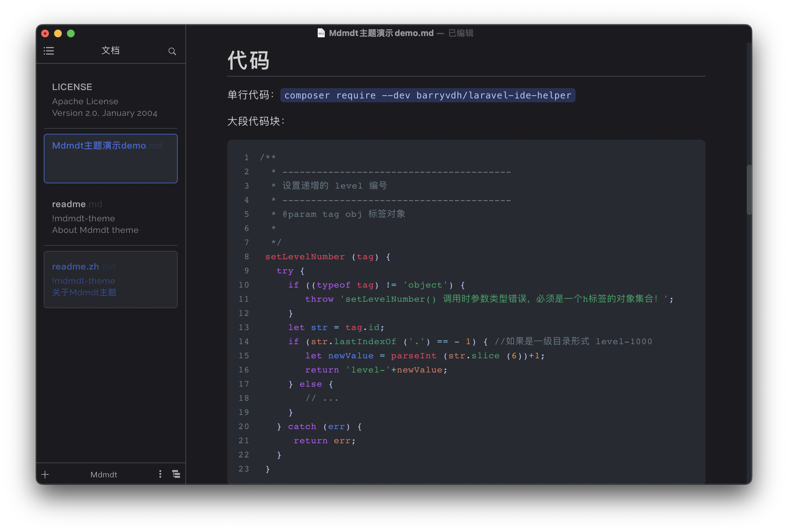Select Mdmdt主题演示demo.md in the file list

pyautogui.click(x=110, y=159)
